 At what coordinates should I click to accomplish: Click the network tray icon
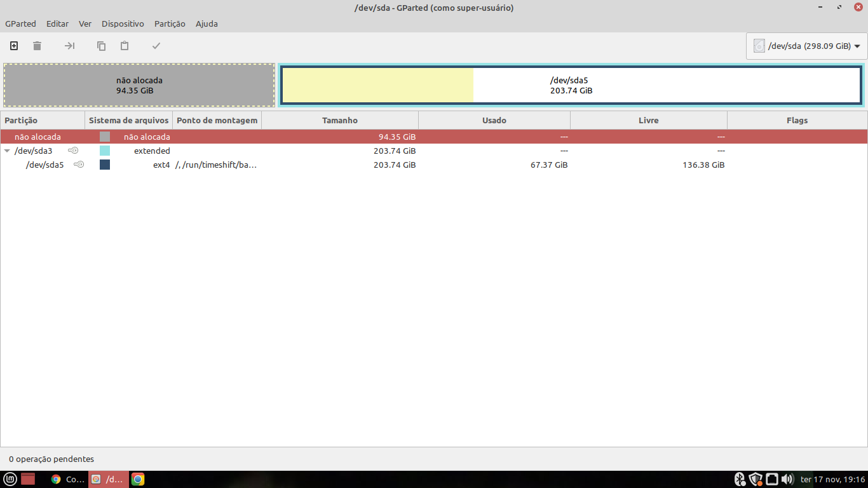[771, 479]
